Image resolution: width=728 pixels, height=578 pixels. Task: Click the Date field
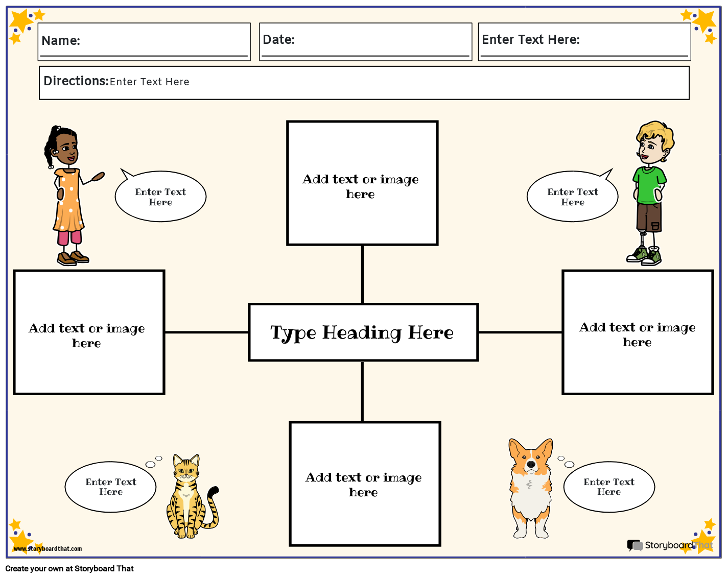point(365,41)
